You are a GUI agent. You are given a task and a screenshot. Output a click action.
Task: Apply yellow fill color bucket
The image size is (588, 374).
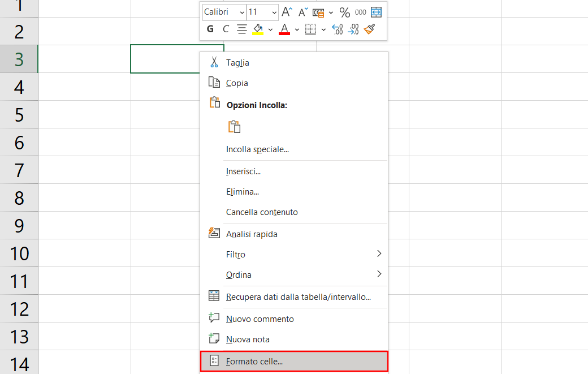coord(258,29)
